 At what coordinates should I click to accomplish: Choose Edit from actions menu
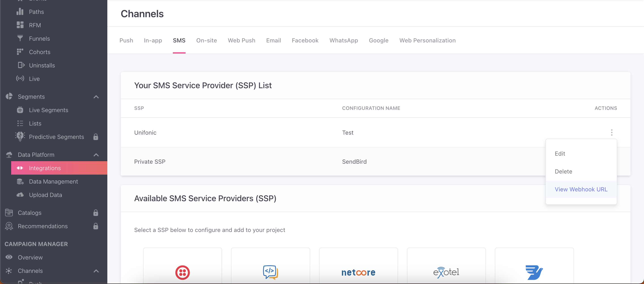click(x=560, y=154)
